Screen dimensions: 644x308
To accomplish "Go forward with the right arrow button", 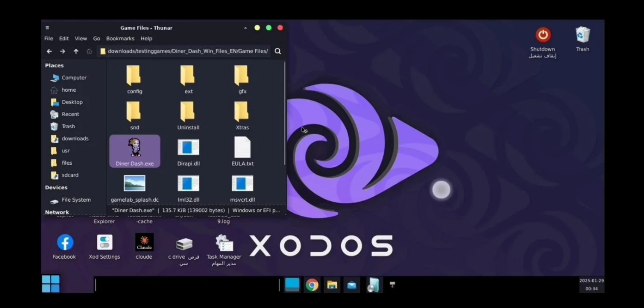I will tap(62, 51).
